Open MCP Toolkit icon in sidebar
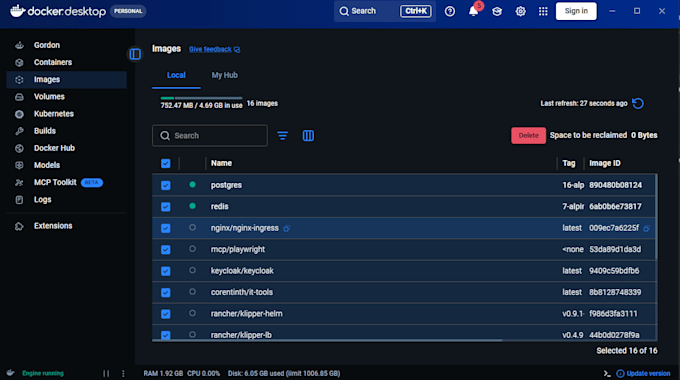The height and width of the screenshot is (380, 680). 19,182
